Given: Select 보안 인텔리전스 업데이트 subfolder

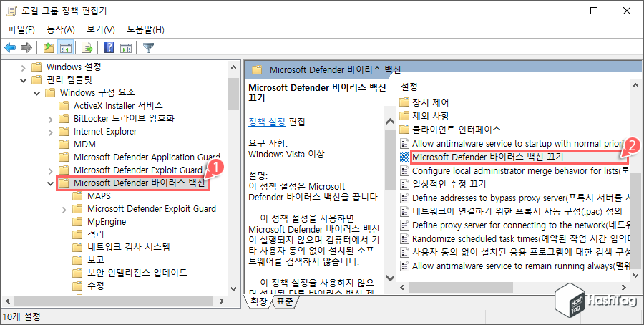Looking at the screenshot, I should 137,273.
